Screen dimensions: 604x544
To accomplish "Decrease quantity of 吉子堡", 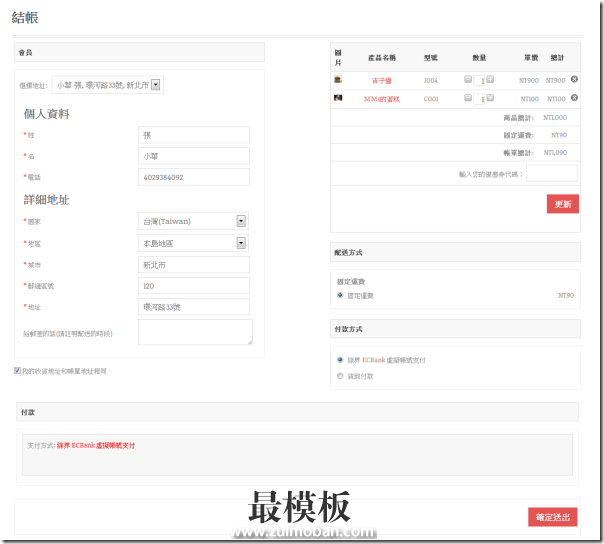I will coord(468,79).
